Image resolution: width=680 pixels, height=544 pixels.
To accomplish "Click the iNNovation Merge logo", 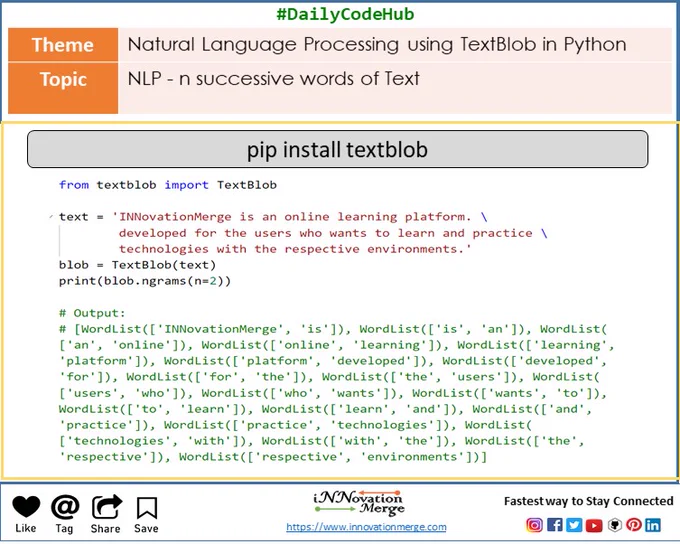I will point(359,503).
